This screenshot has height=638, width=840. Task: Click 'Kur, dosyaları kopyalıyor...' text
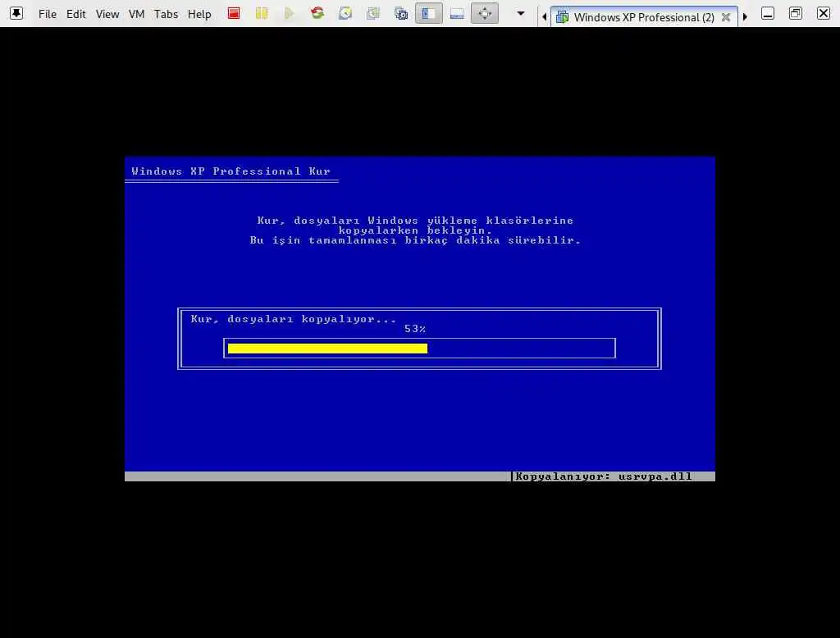point(294,319)
